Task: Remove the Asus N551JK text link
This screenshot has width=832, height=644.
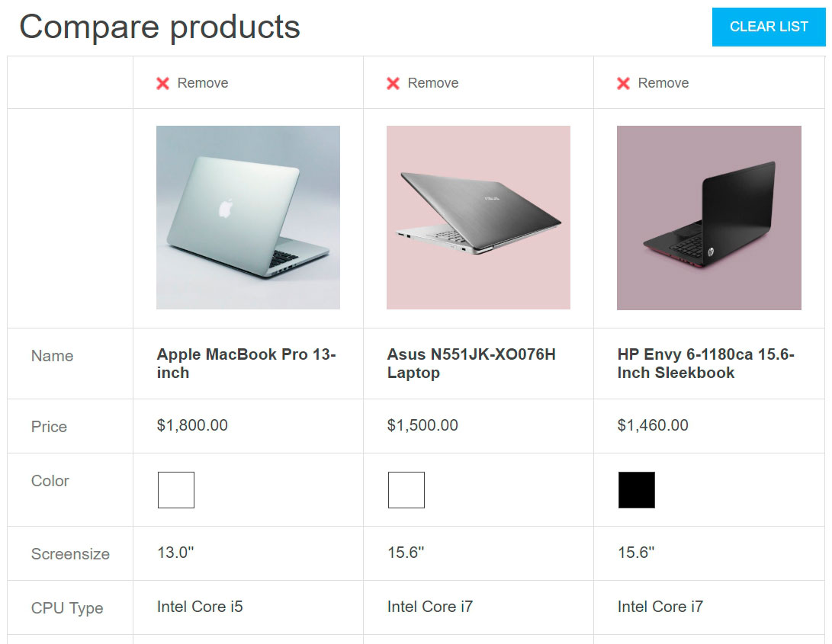Action: pos(433,83)
